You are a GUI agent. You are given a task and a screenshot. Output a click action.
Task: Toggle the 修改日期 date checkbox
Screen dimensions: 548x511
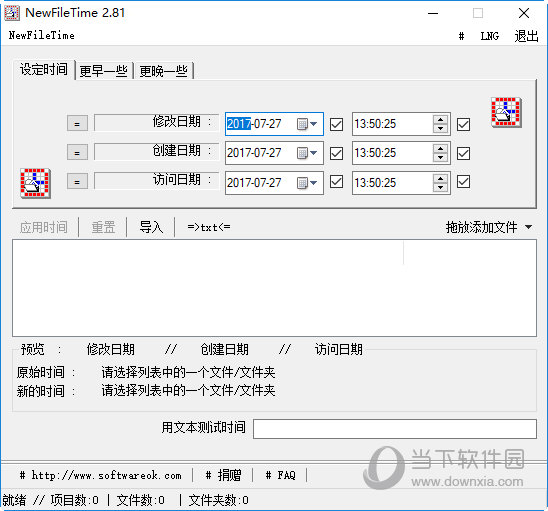(x=336, y=124)
